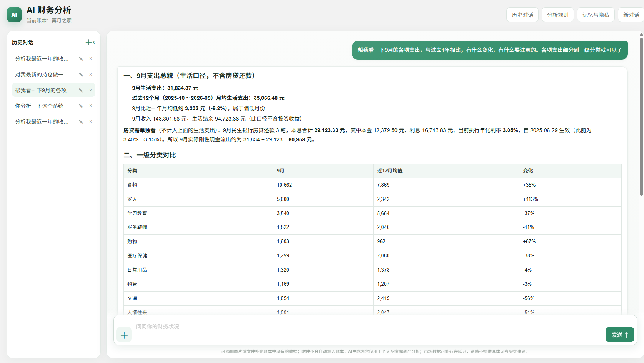
Task: Send the message with 发送 button
Action: pos(619,335)
